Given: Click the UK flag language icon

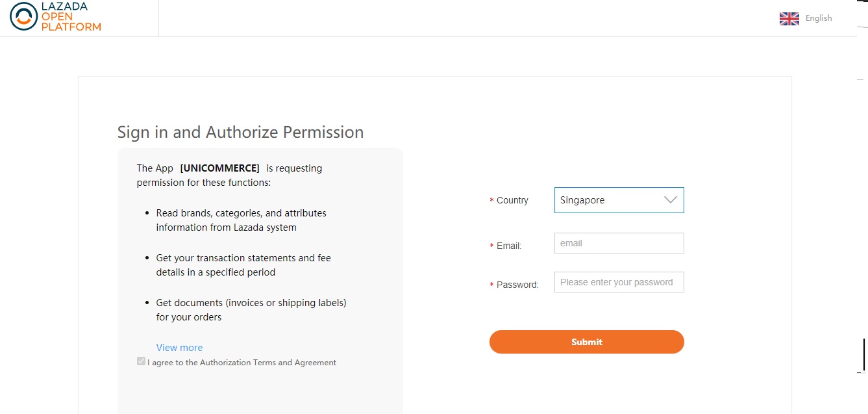Looking at the screenshot, I should point(789,19).
